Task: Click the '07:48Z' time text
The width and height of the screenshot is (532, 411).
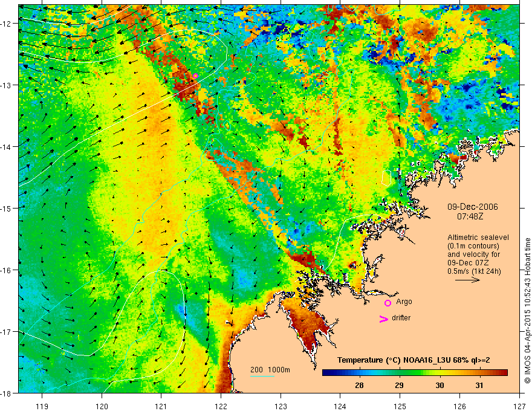Action: pyautogui.click(x=470, y=216)
